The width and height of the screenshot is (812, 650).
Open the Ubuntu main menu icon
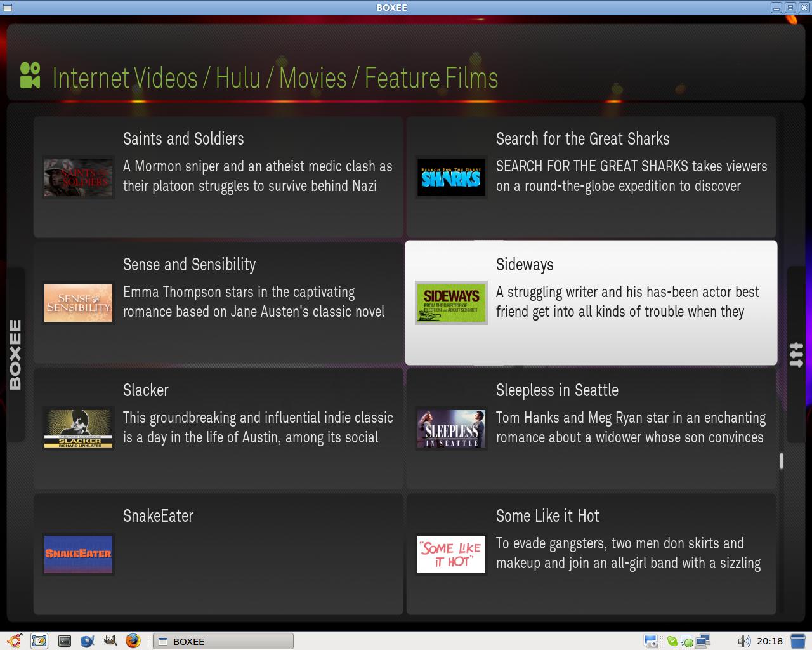click(15, 640)
